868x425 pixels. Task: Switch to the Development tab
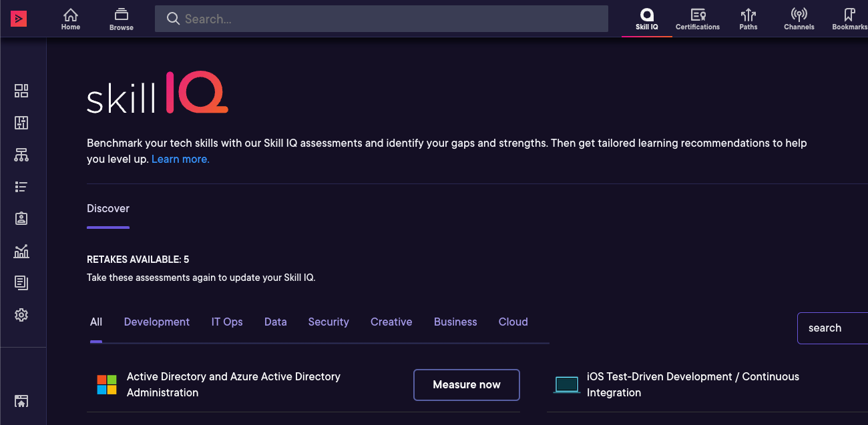[157, 322]
